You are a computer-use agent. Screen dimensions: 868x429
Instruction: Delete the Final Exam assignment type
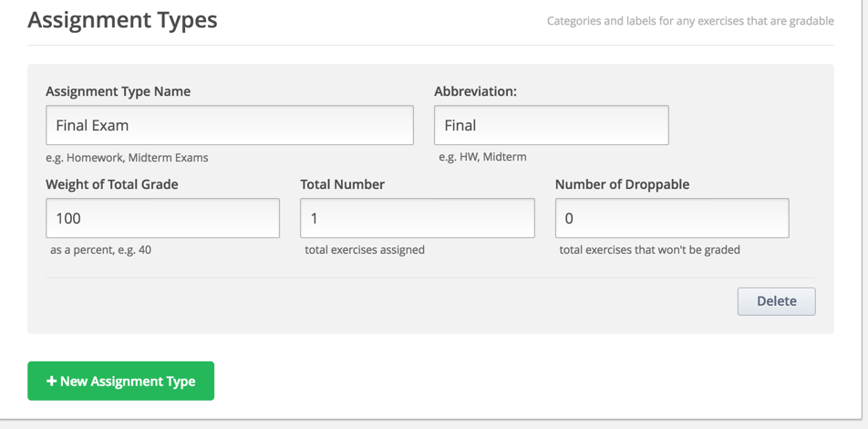click(776, 301)
